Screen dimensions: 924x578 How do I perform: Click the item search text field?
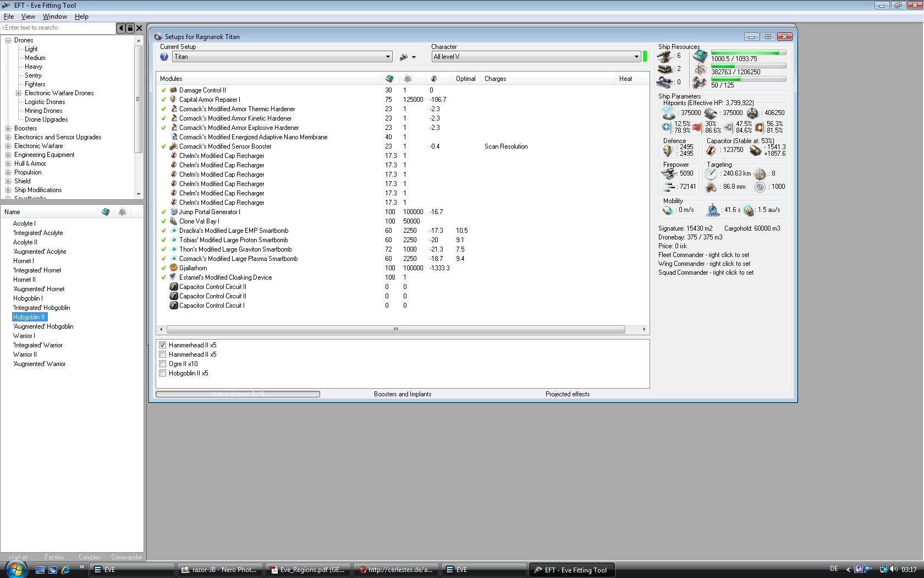[x=58, y=28]
